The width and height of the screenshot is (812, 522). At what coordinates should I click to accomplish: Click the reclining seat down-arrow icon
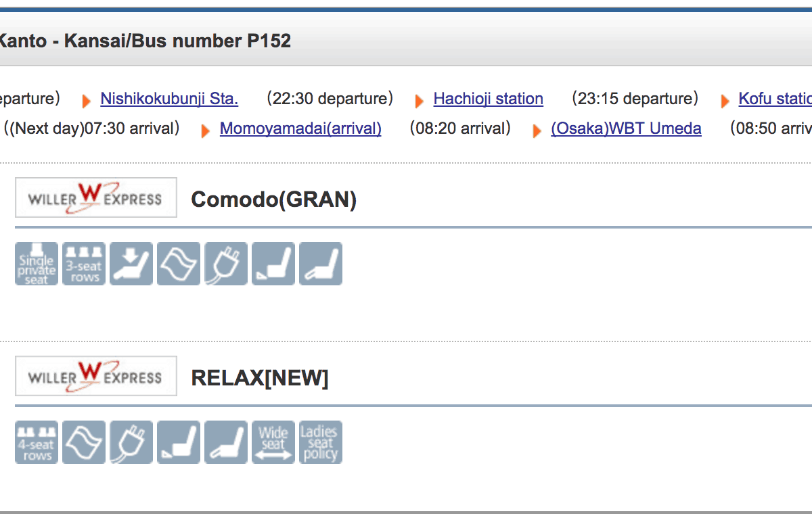pos(131,264)
